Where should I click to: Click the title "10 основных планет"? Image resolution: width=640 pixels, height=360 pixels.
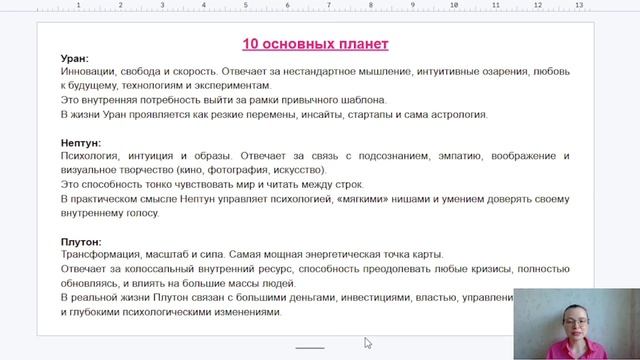coord(315,44)
